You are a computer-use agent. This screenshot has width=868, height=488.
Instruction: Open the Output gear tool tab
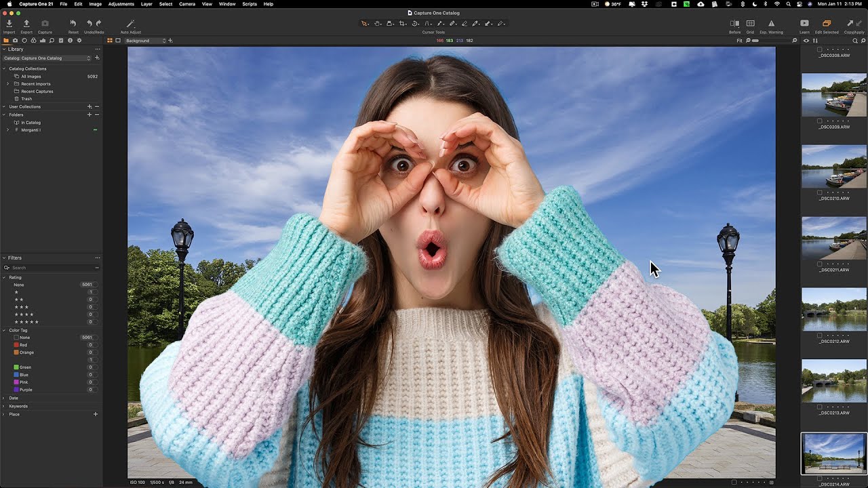[x=79, y=41]
